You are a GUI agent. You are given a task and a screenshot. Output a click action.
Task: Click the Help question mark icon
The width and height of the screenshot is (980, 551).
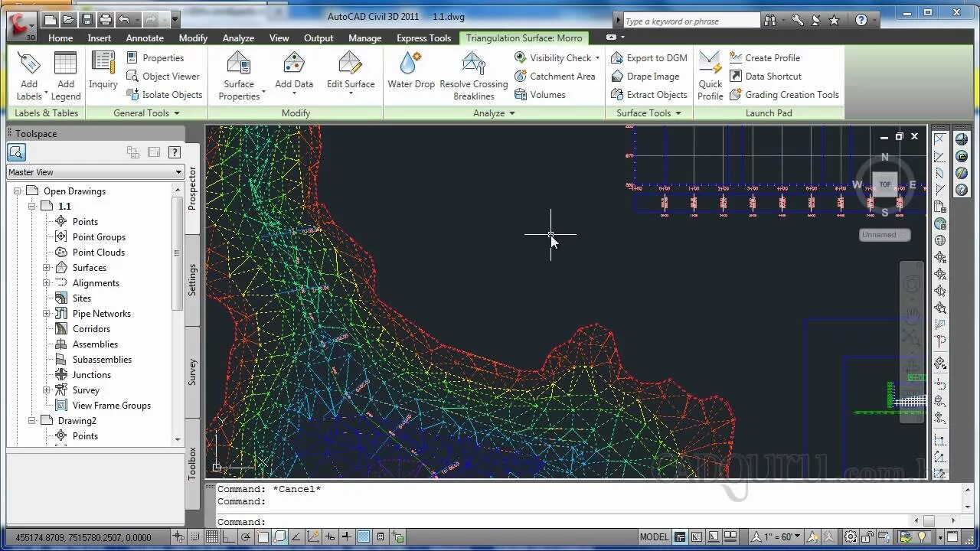tap(861, 21)
